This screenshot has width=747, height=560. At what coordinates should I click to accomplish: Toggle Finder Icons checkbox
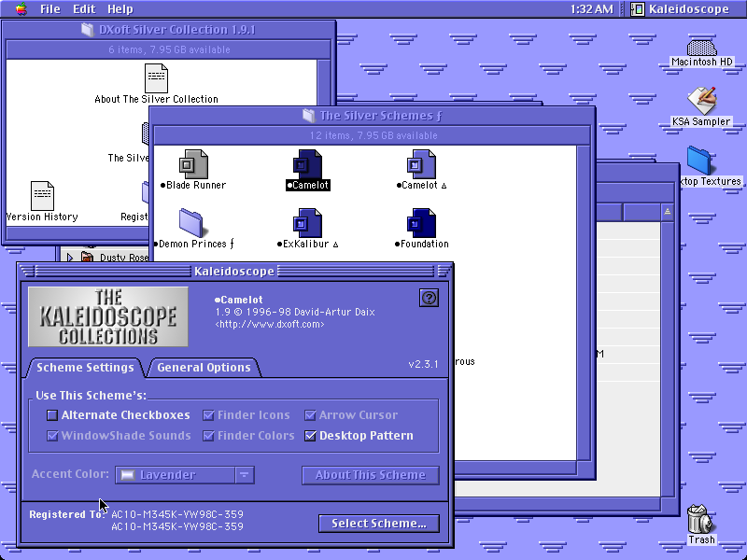(x=208, y=415)
